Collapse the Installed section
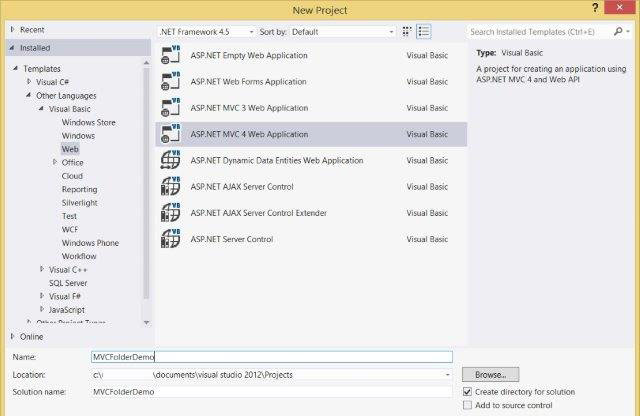Viewport: 640px width, 416px height. tap(12, 48)
